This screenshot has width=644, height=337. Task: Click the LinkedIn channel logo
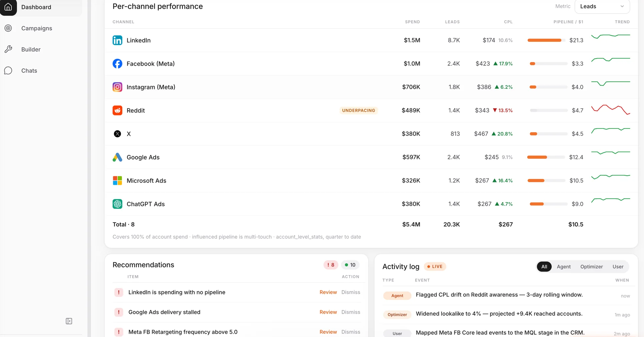click(117, 40)
